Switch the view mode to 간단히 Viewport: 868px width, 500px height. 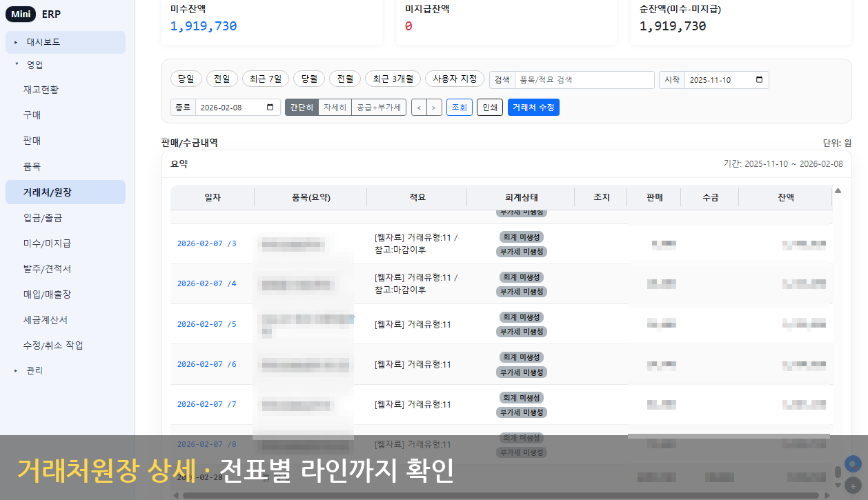pyautogui.click(x=302, y=108)
